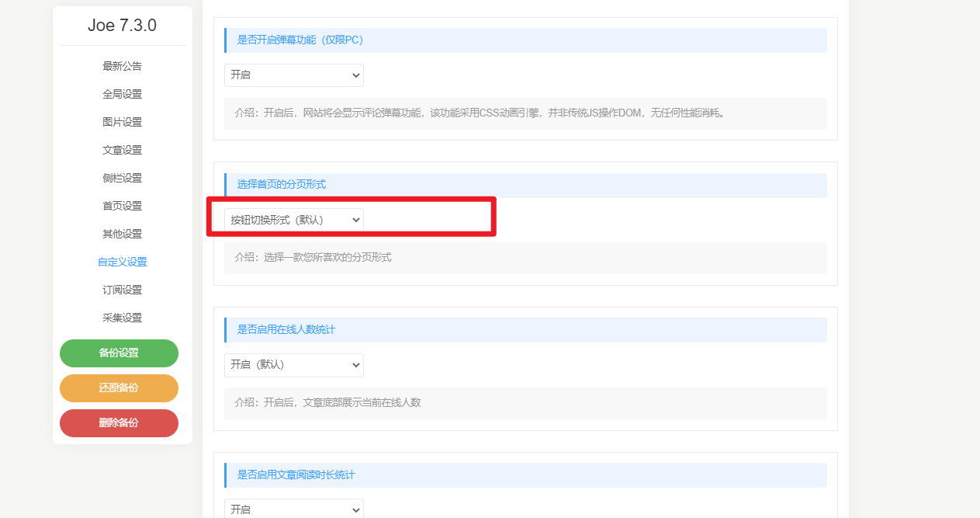The width and height of the screenshot is (980, 518).
Task: Click 其他设置 in sidebar menu
Action: [122, 234]
